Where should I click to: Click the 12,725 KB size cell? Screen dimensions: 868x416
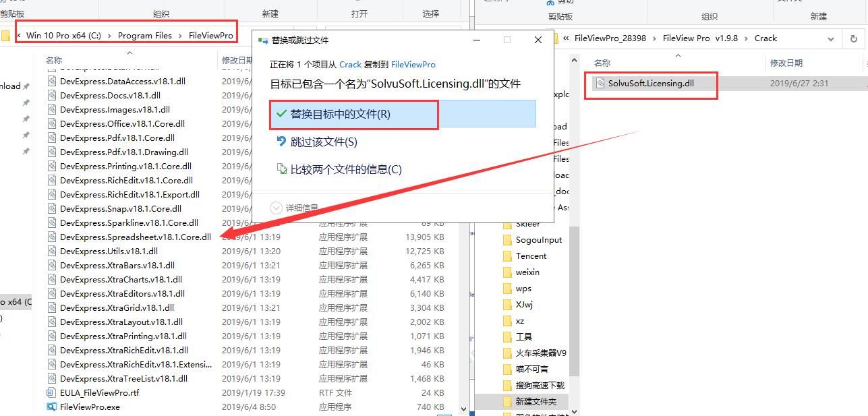424,251
